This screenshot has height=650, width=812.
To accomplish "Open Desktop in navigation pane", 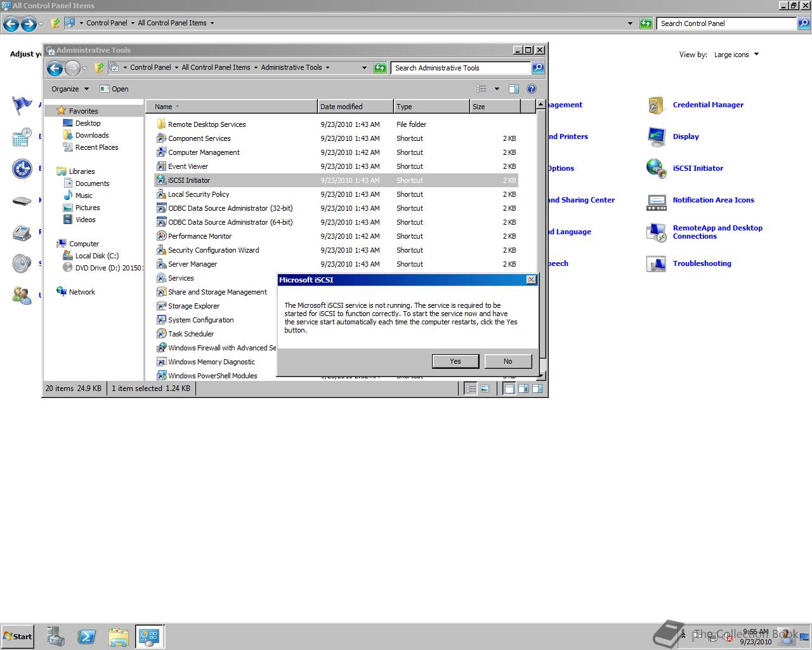I will [x=88, y=123].
